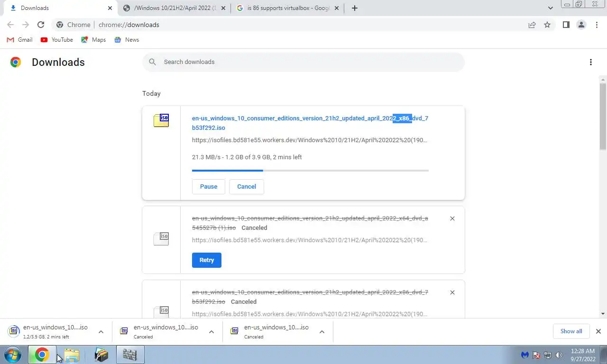Reload the downloads page
Image resolution: width=607 pixels, height=364 pixels.
(41, 25)
